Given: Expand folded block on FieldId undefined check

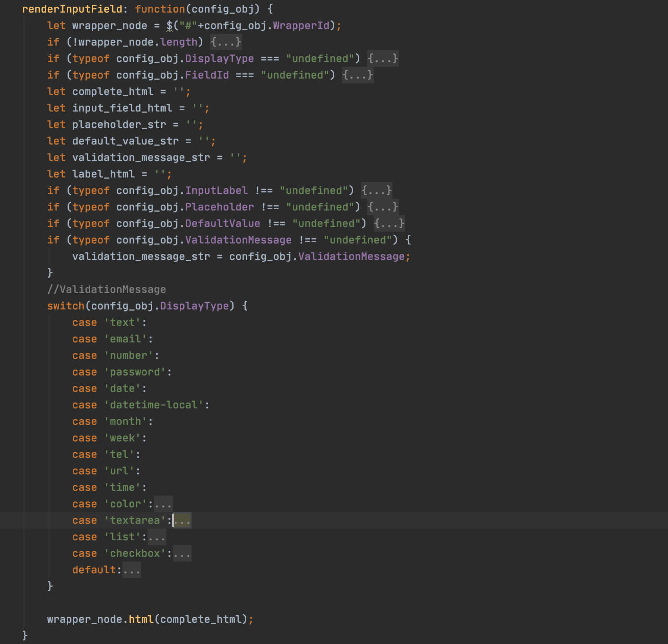Looking at the screenshot, I should tap(358, 75).
